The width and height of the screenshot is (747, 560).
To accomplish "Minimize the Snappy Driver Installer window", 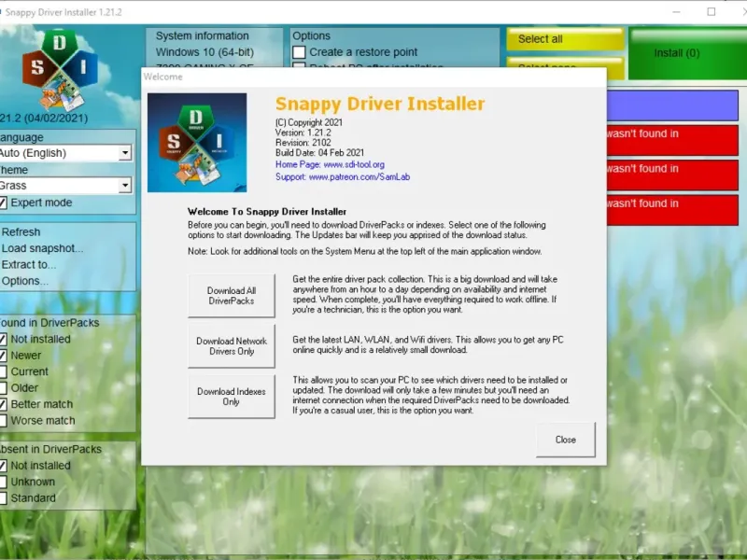I will [676, 12].
